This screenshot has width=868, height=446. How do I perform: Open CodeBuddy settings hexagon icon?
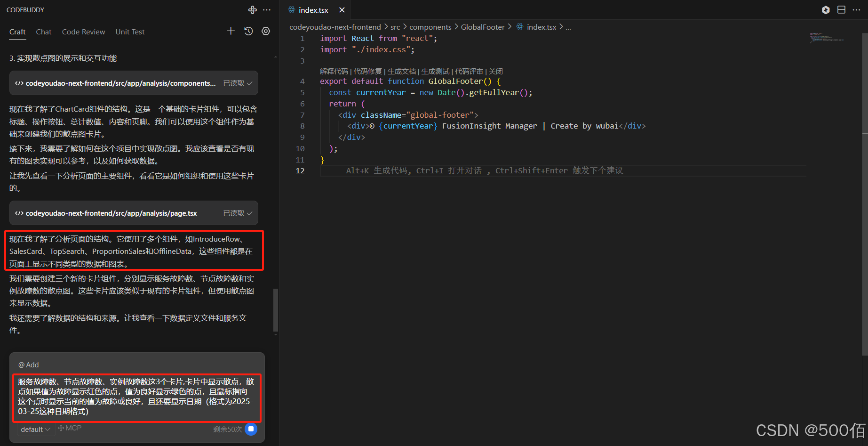point(266,31)
